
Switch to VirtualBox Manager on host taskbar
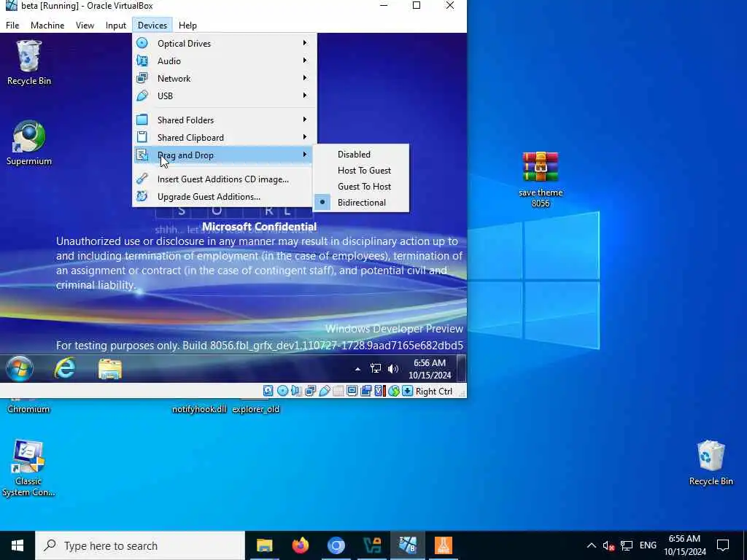[x=372, y=545]
